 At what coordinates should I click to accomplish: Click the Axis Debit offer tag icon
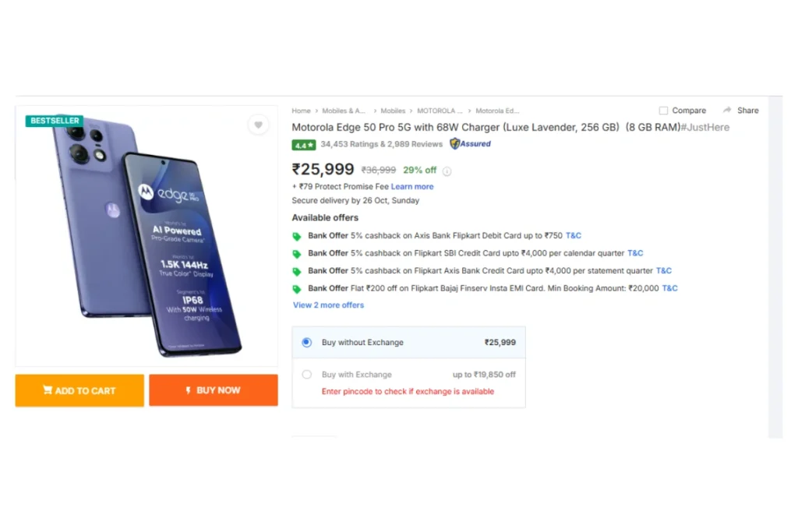point(297,236)
